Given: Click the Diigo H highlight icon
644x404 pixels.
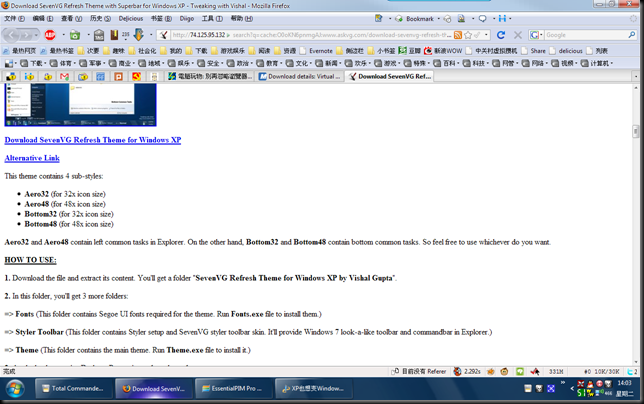Looking at the screenshot, I should (x=502, y=18).
